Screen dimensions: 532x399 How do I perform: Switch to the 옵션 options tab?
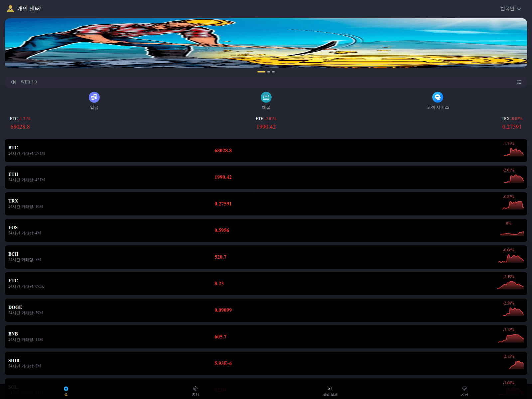[195, 391]
